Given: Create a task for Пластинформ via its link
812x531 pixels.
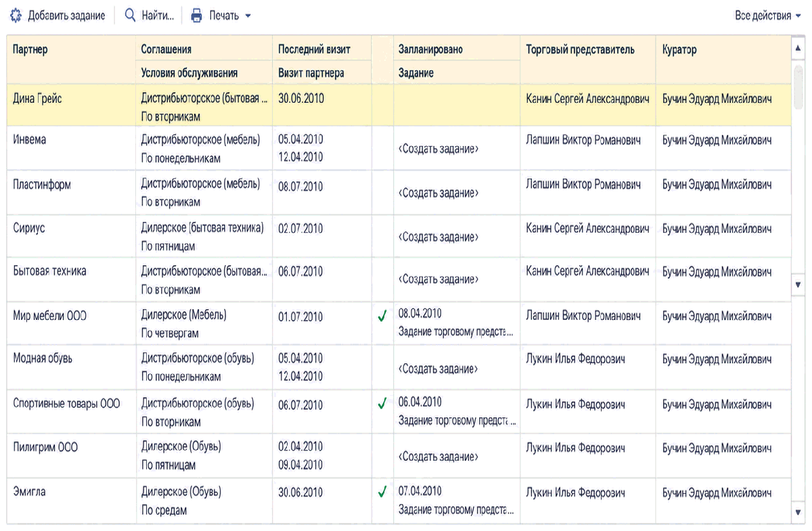Looking at the screenshot, I should tap(438, 193).
